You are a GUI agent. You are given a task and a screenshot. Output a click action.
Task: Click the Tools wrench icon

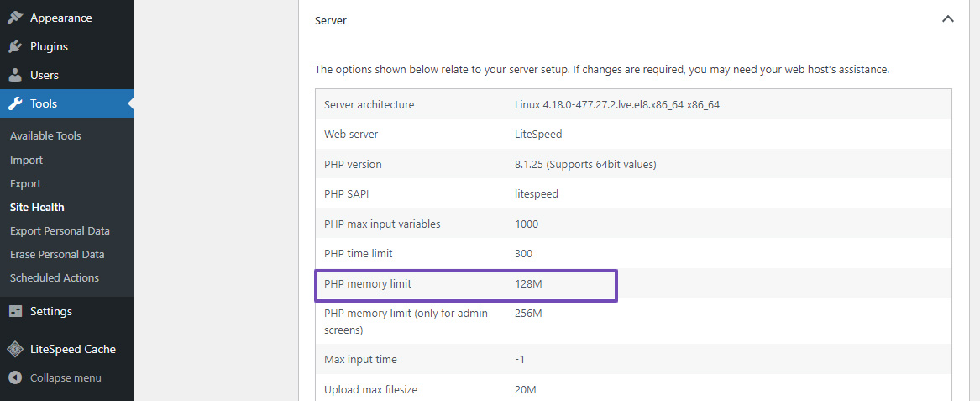pos(15,103)
